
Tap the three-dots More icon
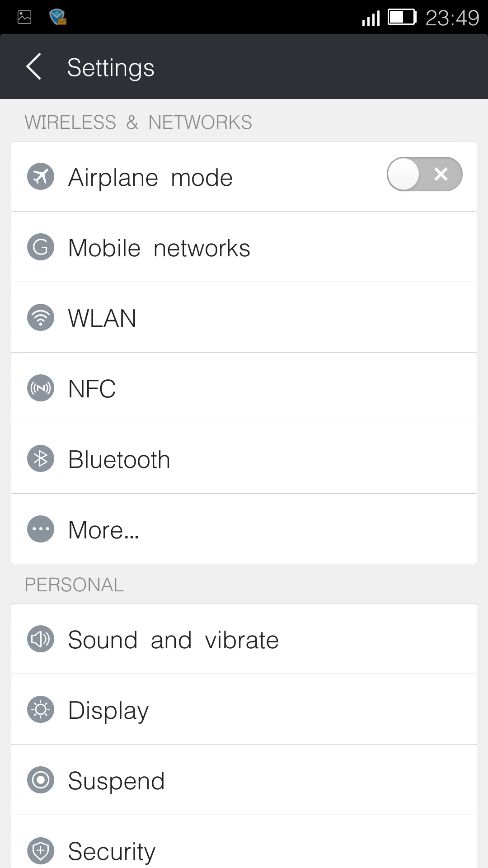pyautogui.click(x=41, y=529)
